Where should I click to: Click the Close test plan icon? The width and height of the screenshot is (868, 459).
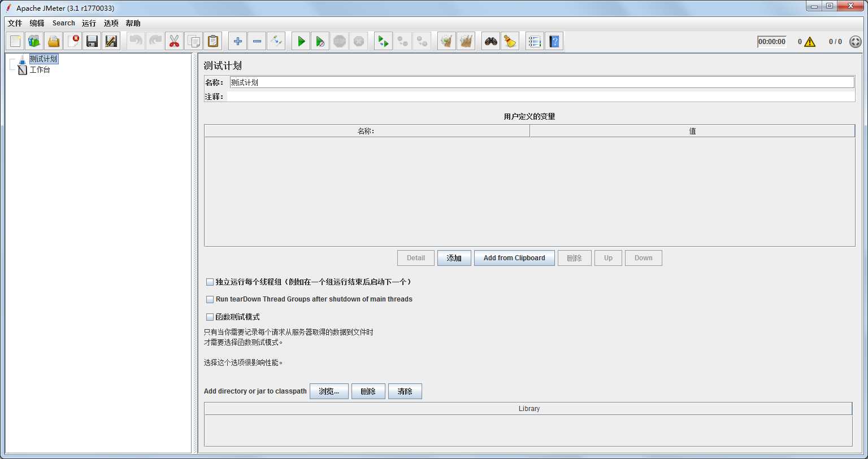[x=73, y=41]
